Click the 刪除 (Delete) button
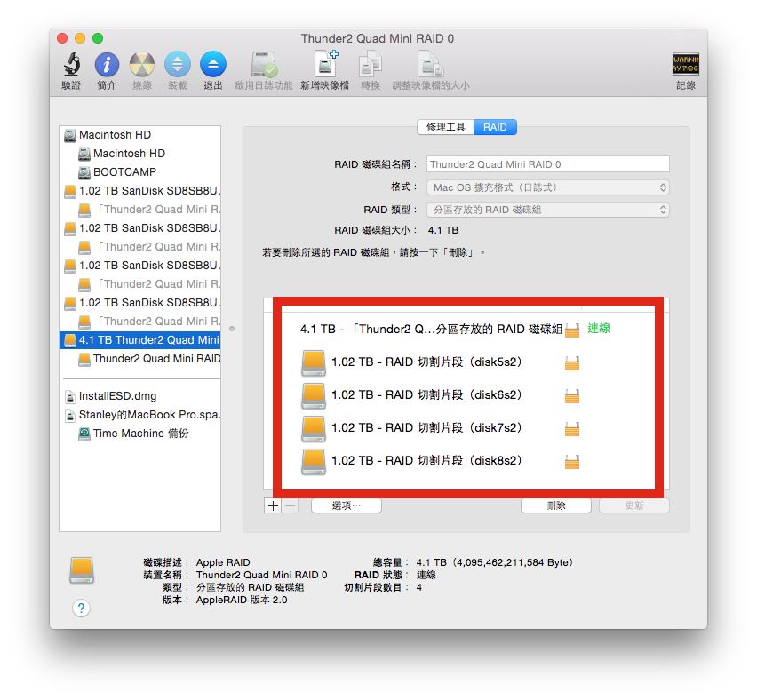The height and width of the screenshot is (700, 757). click(556, 505)
